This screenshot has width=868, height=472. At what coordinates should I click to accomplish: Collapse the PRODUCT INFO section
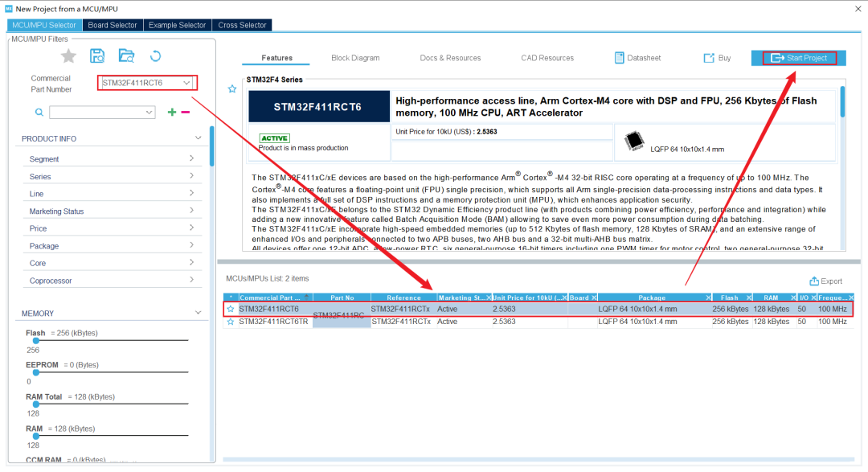click(198, 138)
